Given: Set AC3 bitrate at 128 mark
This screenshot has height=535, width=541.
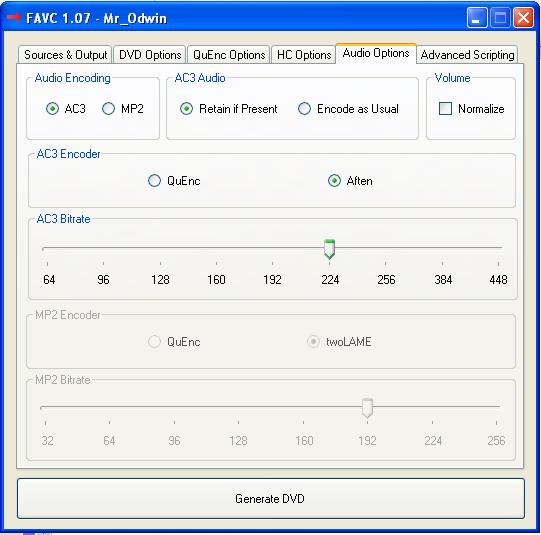Looking at the screenshot, I should [160, 264].
